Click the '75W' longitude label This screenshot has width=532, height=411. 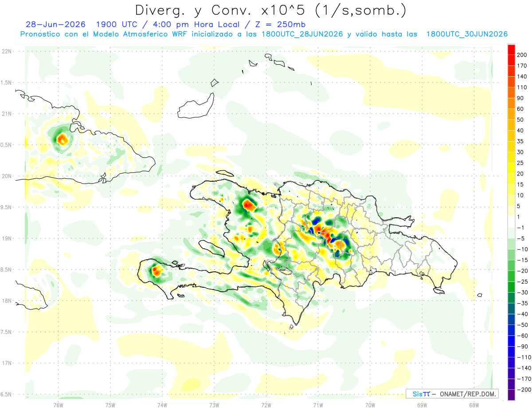point(110,405)
